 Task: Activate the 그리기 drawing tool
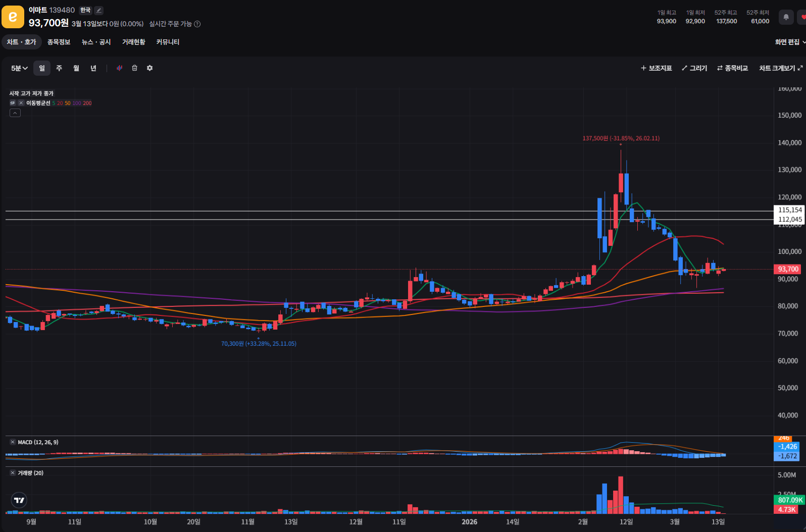click(x=694, y=68)
